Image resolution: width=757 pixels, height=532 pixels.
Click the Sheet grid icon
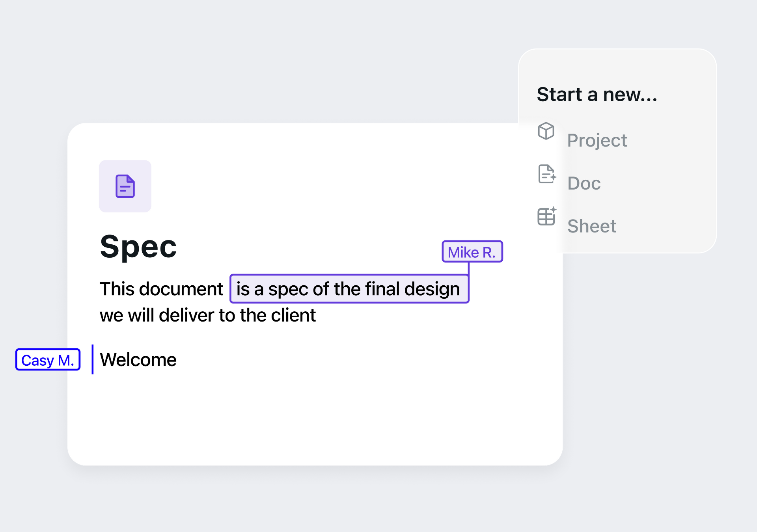pos(547,216)
